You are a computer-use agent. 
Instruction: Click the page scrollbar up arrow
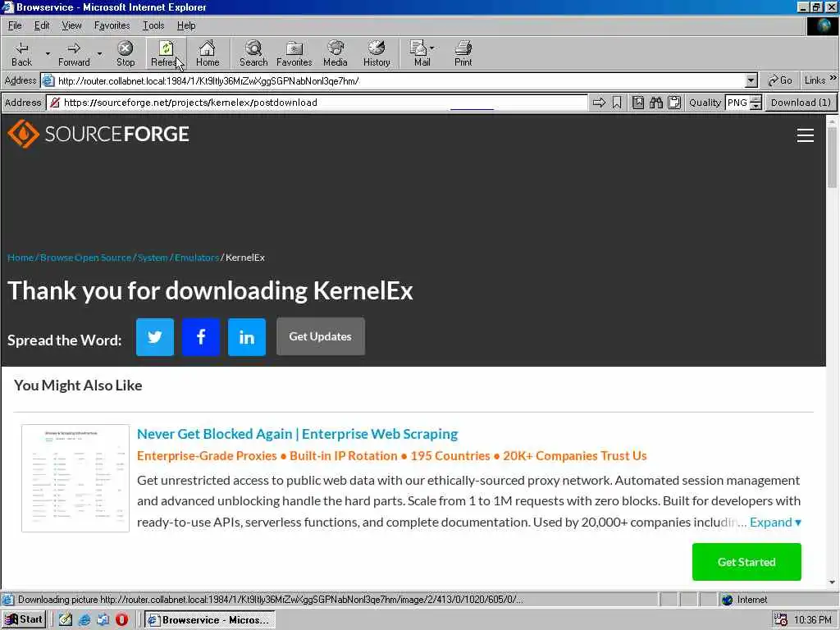click(832, 121)
